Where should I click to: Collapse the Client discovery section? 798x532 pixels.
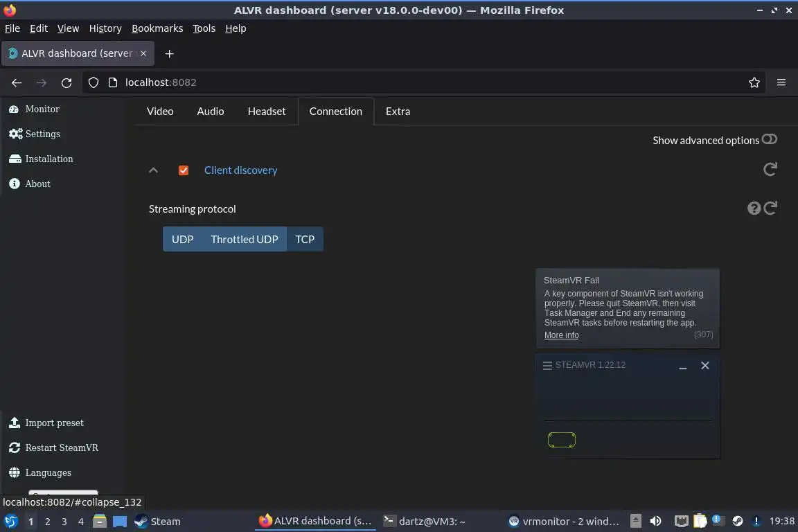click(x=153, y=170)
